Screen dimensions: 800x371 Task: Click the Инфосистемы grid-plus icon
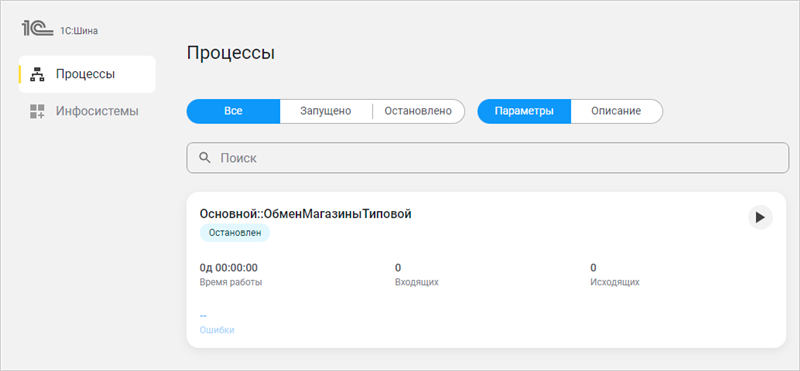pos(38,111)
